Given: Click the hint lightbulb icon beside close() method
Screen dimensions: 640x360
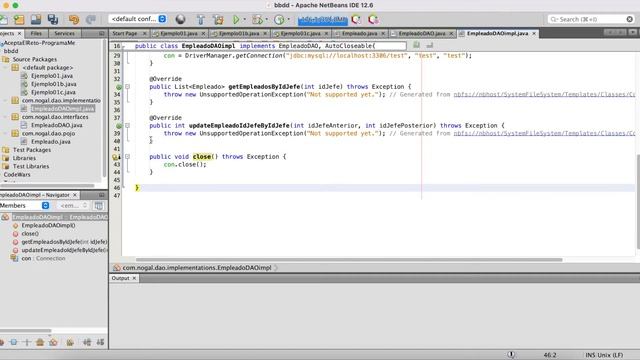Looking at the screenshot, I should point(116,157).
